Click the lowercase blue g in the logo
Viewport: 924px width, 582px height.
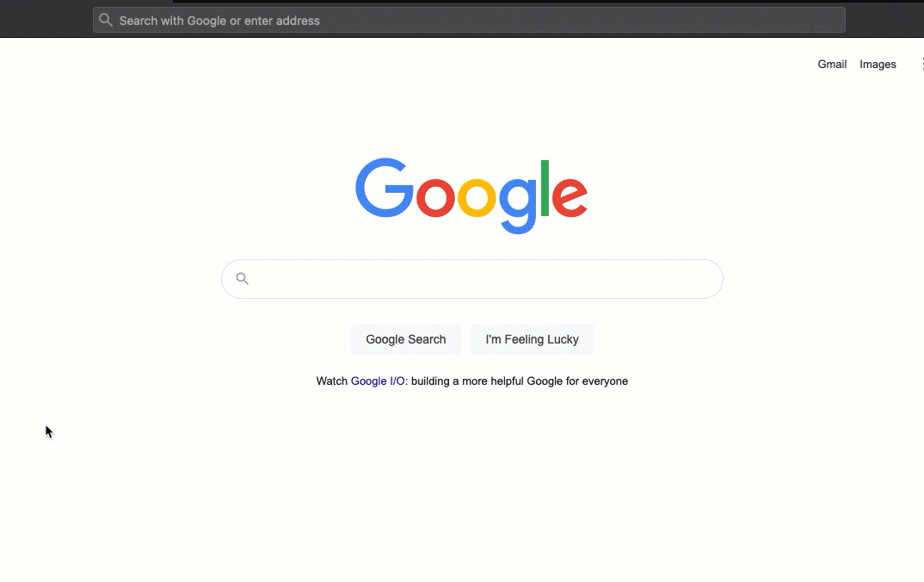tap(519, 205)
